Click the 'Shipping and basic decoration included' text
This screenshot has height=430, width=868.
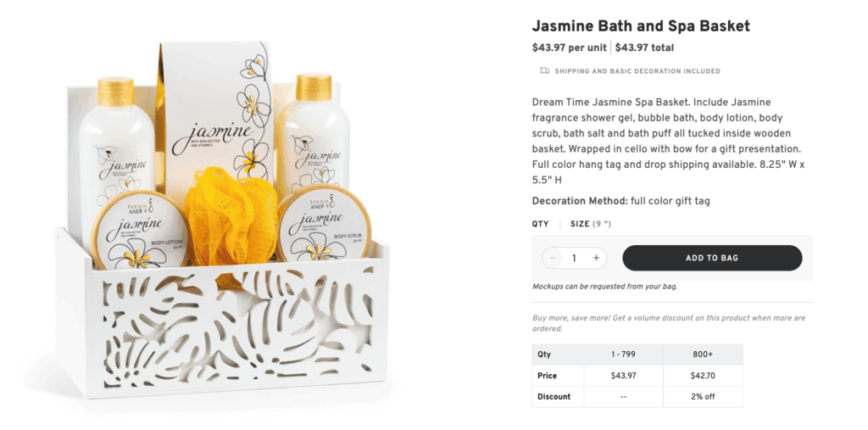[637, 71]
